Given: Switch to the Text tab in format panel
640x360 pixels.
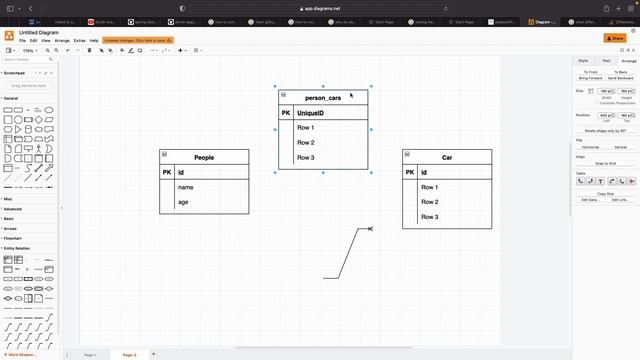Looking at the screenshot, I should click(x=606, y=61).
